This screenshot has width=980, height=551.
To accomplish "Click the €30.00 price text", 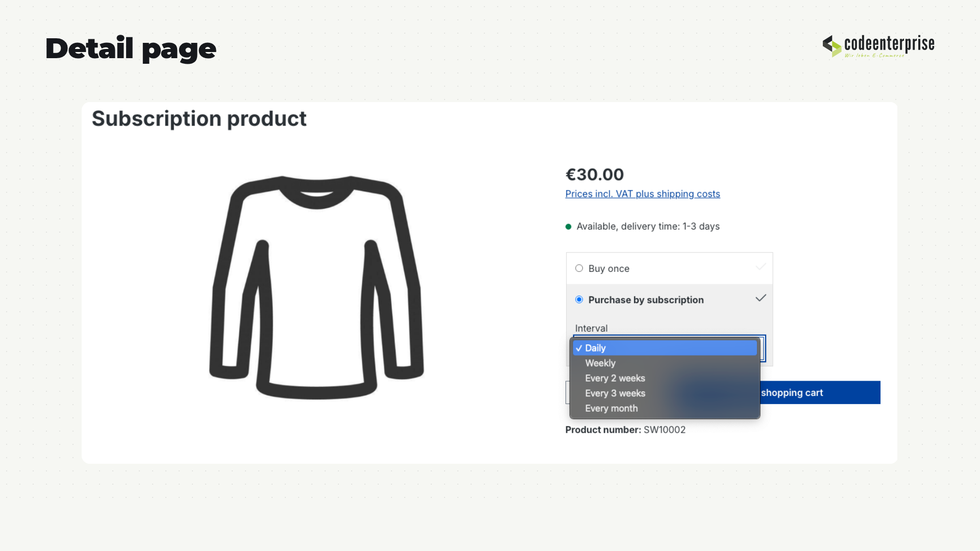I will tap(595, 174).
